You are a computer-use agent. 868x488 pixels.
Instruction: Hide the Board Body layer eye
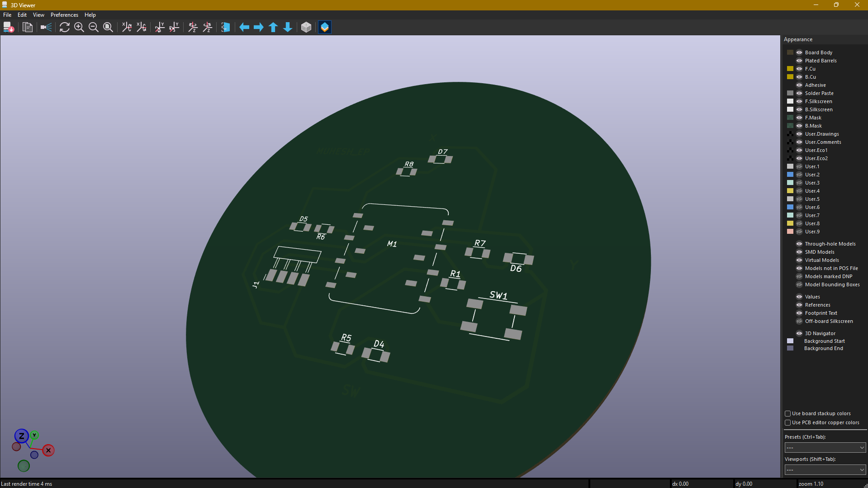coord(799,52)
